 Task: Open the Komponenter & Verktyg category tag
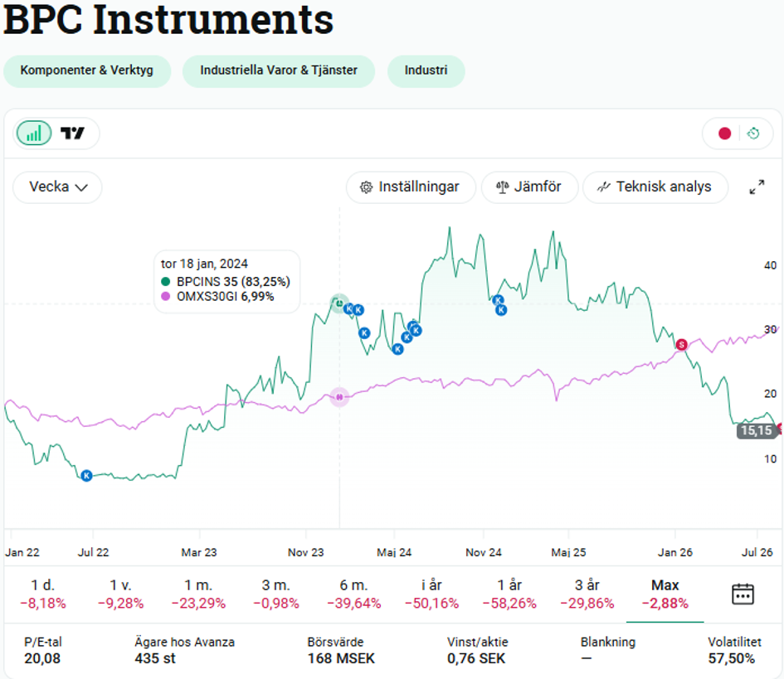(87, 70)
